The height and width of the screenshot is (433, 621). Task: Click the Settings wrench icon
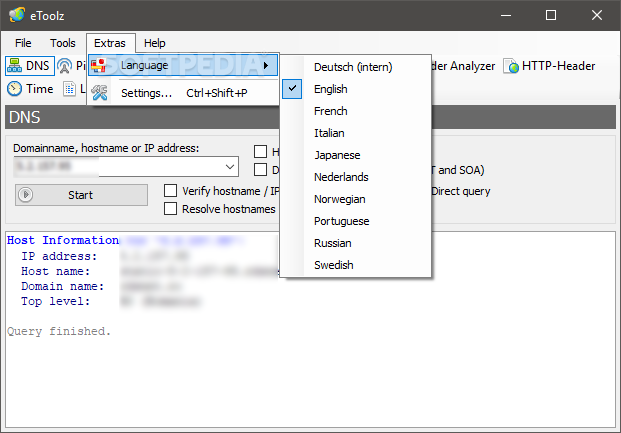pos(99,93)
